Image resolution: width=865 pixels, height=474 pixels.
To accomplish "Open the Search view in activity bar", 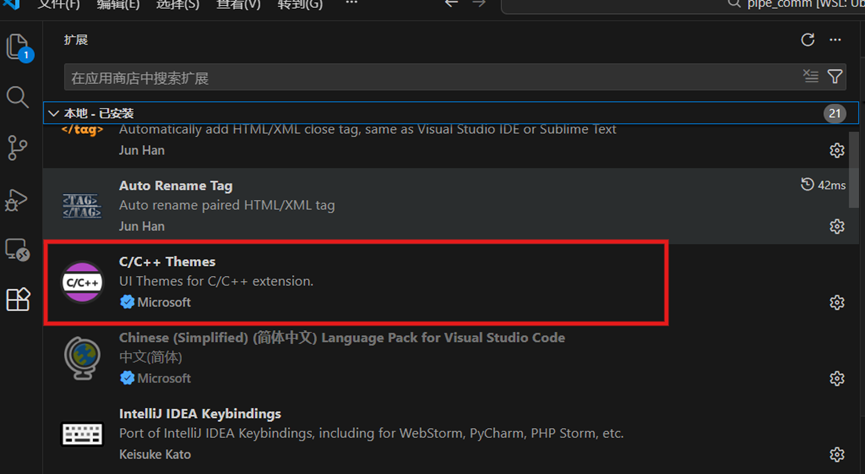I will 17,97.
